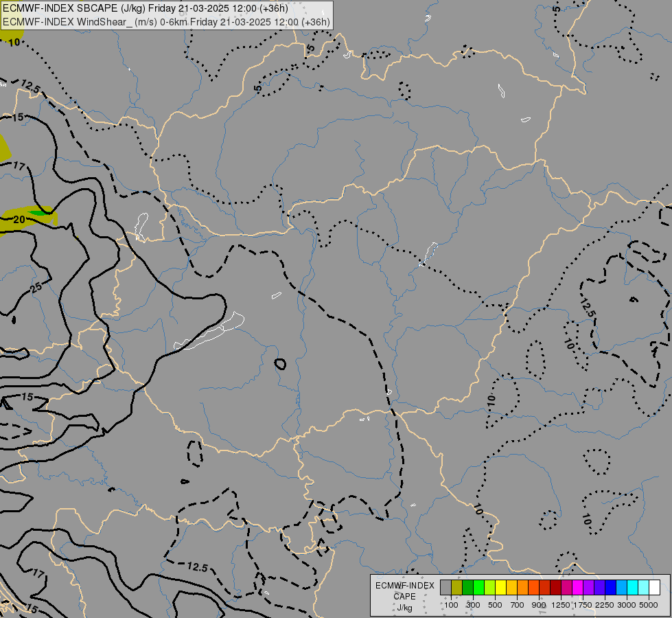This screenshot has width=672, height=618.
Task: Pick the pale cyan swatch left of the 5000 tick
Action: pyautogui.click(x=644, y=588)
